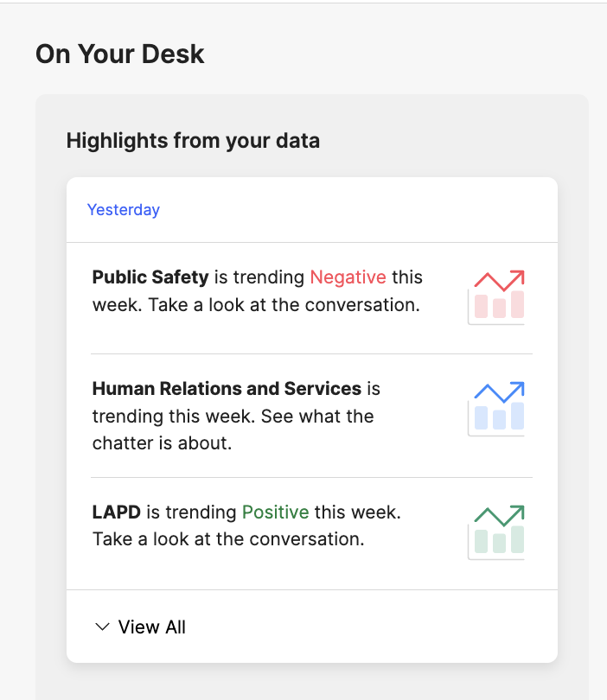Click 'Take a look at the conversation' under Public Safety
The image size is (607, 700).
coord(284,305)
